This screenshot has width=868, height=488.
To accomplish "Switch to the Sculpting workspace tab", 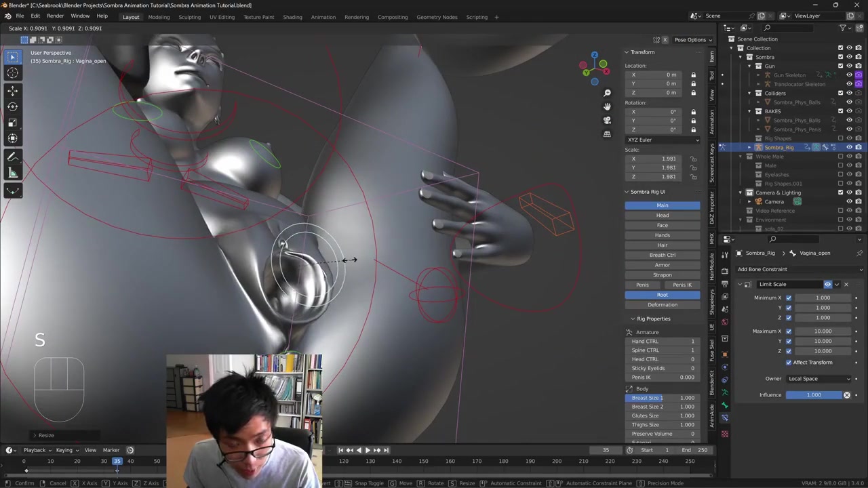I will pos(189,17).
